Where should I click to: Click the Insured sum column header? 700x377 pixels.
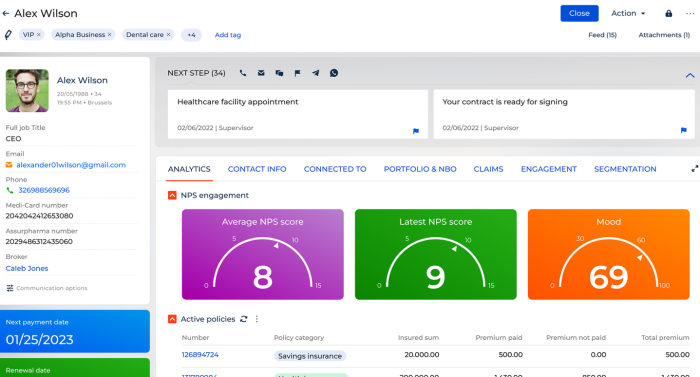point(418,338)
